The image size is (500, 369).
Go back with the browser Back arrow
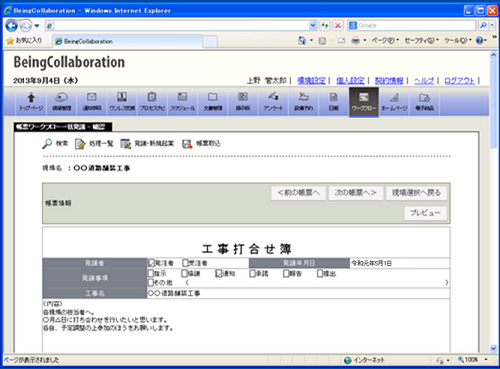point(12,25)
